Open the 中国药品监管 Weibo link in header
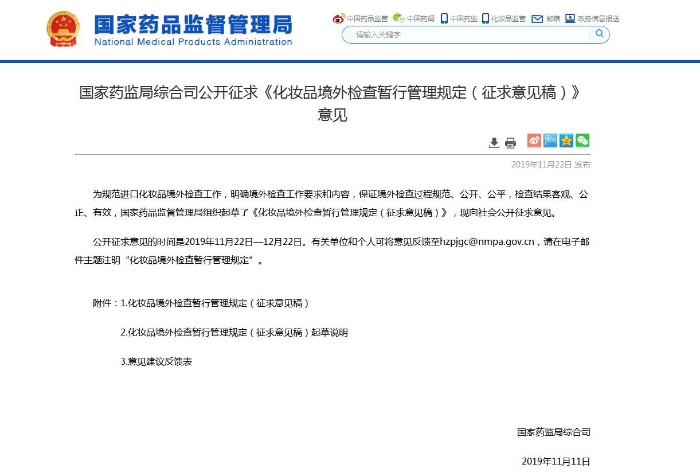The height and width of the screenshot is (476, 700). coord(358,18)
